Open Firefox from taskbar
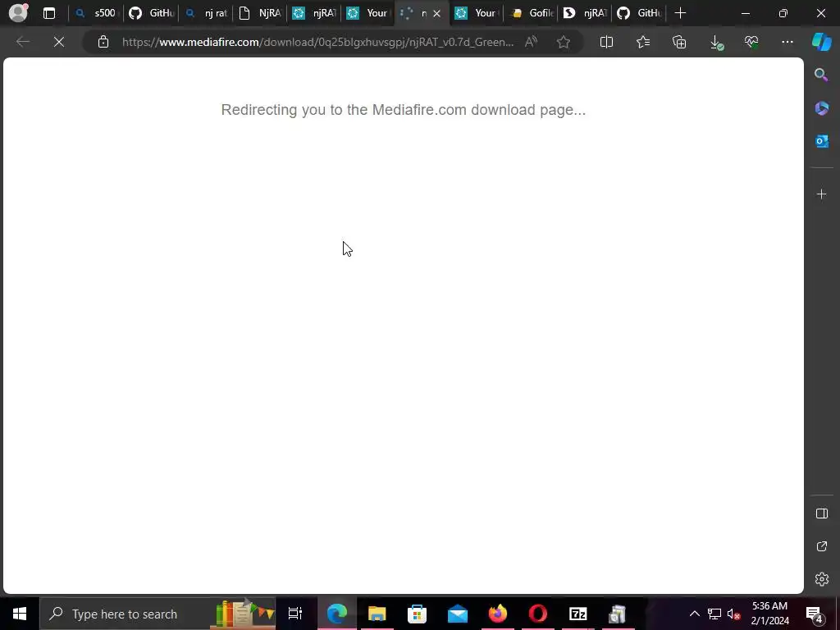840x630 pixels. 498,614
